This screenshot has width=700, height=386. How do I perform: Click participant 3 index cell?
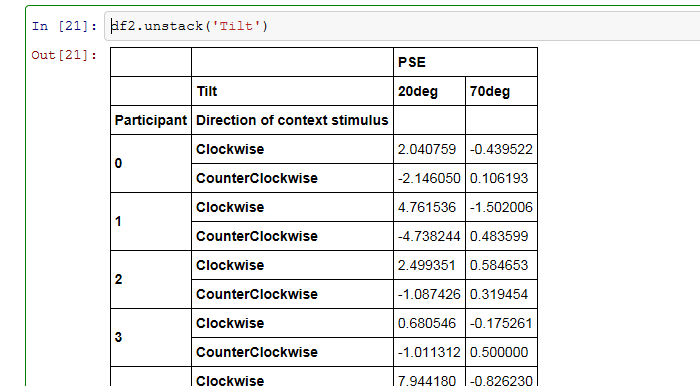point(151,337)
